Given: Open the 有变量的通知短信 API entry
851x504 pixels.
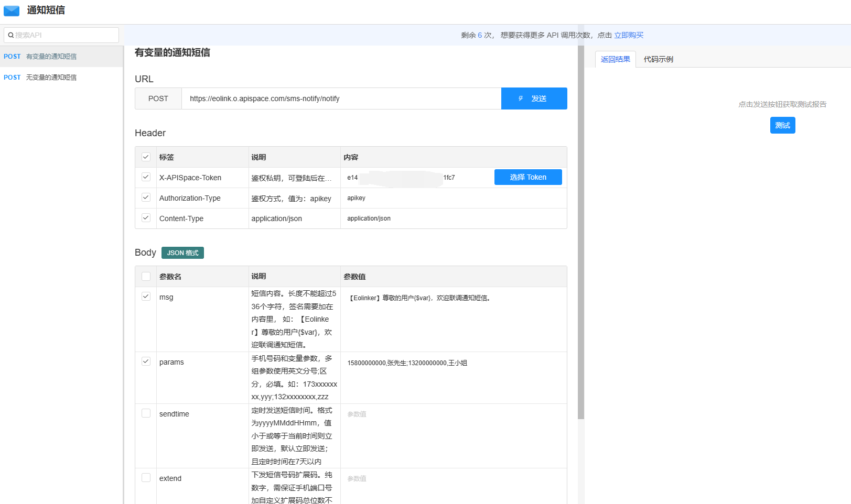Looking at the screenshot, I should (61, 57).
